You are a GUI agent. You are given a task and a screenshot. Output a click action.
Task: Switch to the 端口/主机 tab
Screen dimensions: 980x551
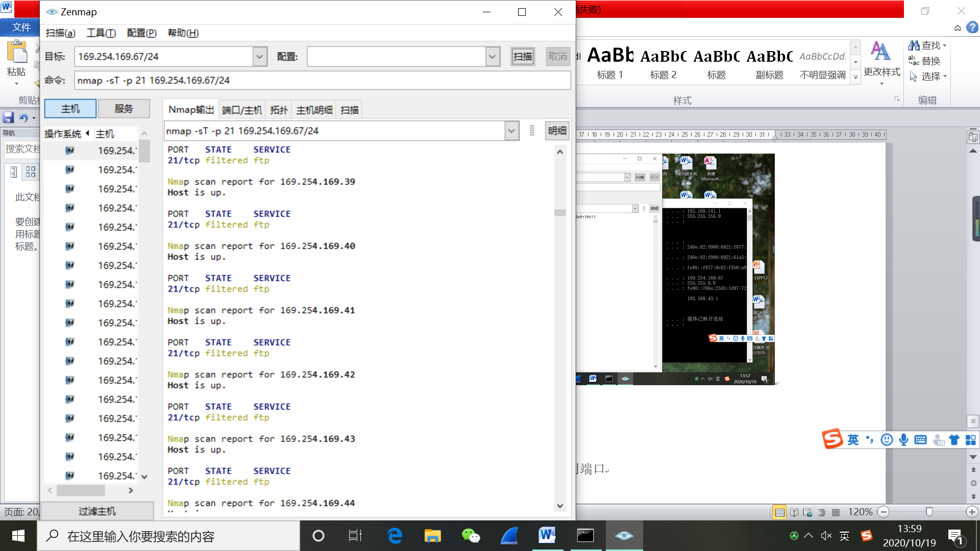pyautogui.click(x=242, y=110)
